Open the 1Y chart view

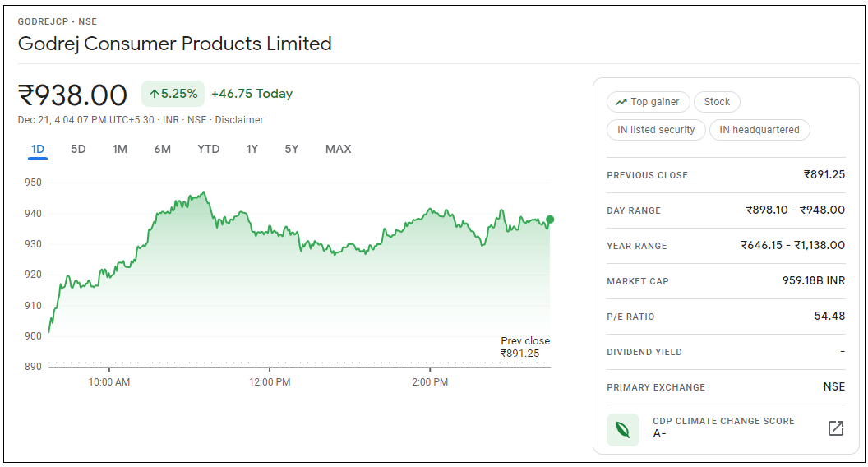(252, 149)
